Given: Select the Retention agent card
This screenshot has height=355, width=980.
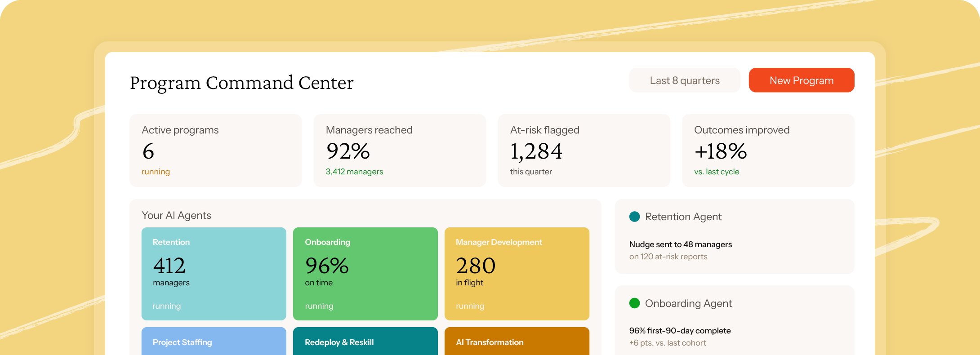Looking at the screenshot, I should pyautogui.click(x=214, y=274).
